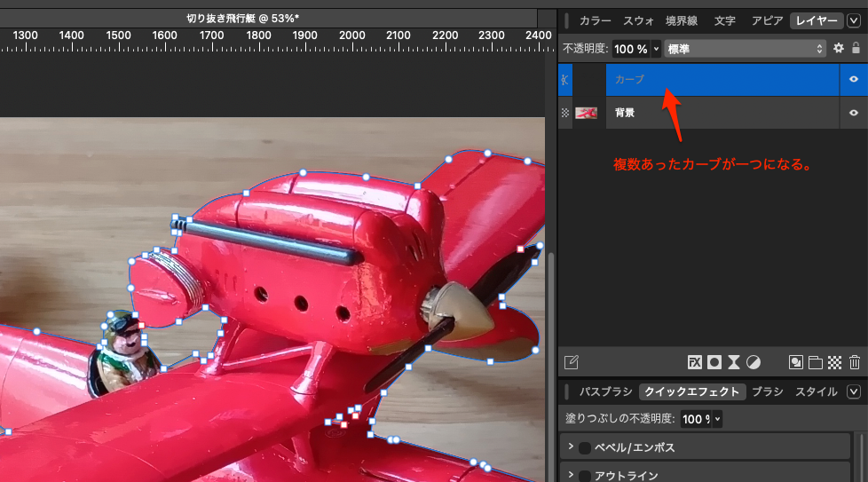Select the カーブ layer row

point(713,80)
